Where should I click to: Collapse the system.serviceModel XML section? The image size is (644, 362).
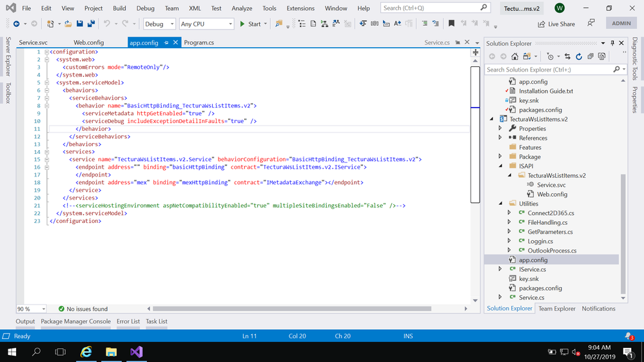pyautogui.click(x=46, y=82)
